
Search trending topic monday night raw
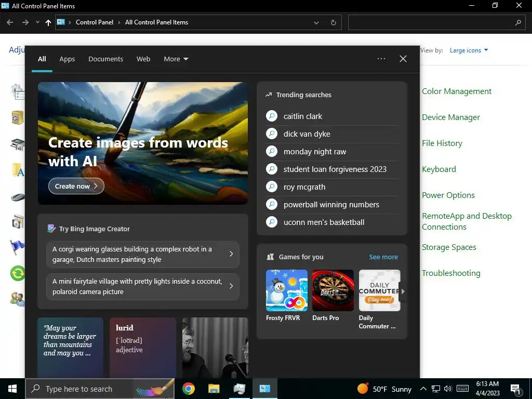pyautogui.click(x=332, y=152)
